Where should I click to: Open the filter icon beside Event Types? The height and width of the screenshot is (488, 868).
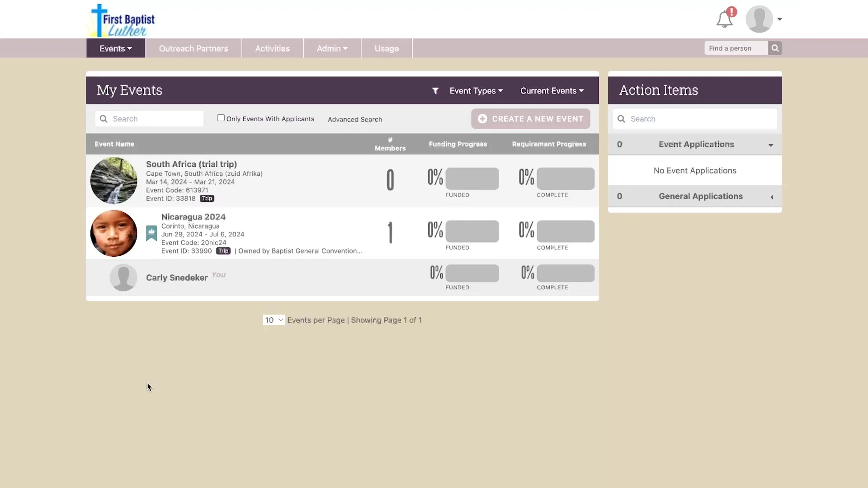435,91
